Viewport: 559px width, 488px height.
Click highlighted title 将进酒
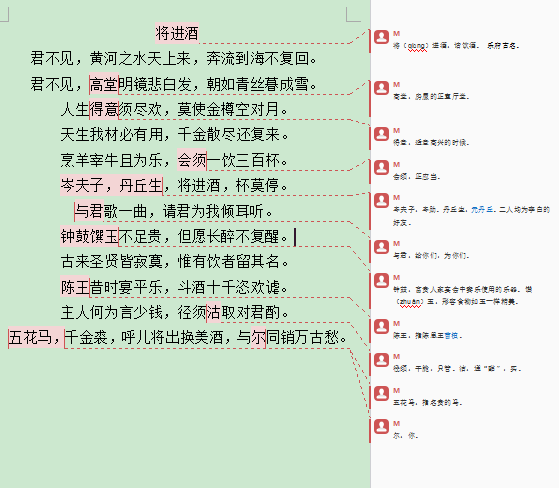click(x=177, y=34)
